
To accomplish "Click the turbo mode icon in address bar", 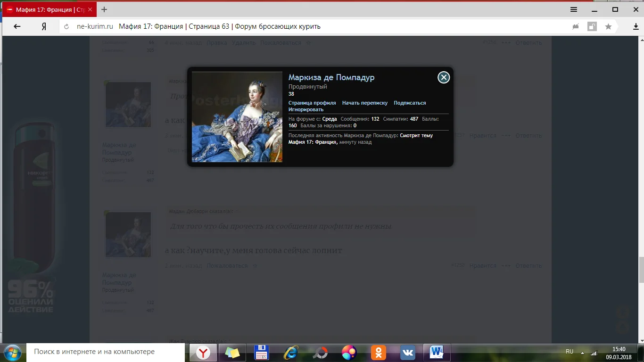I will point(575,26).
